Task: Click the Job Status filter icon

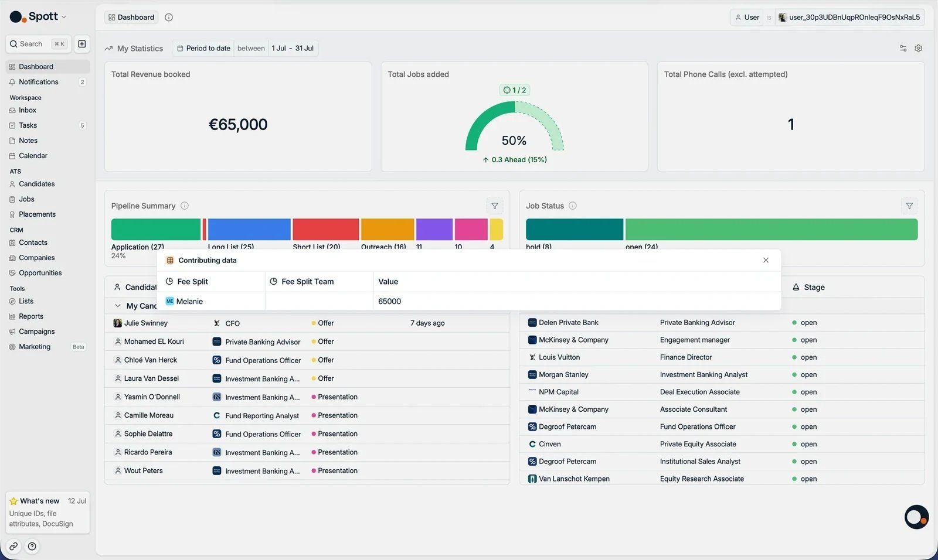Action: (x=909, y=206)
